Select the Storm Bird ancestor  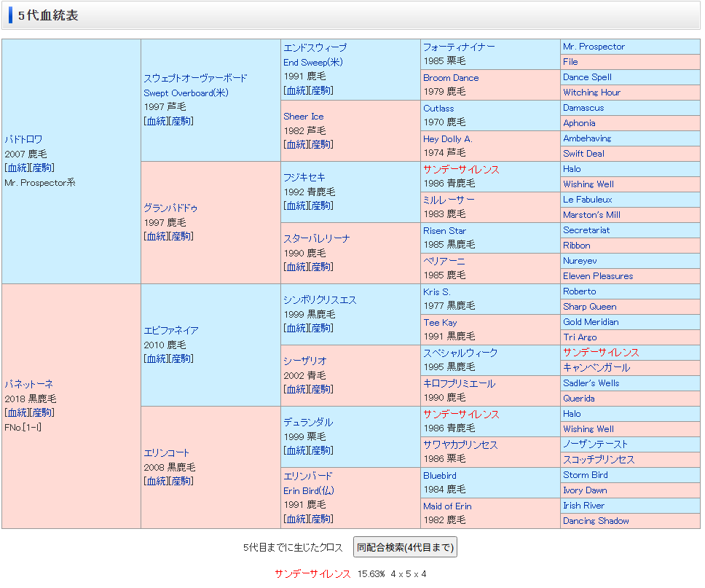tap(585, 475)
